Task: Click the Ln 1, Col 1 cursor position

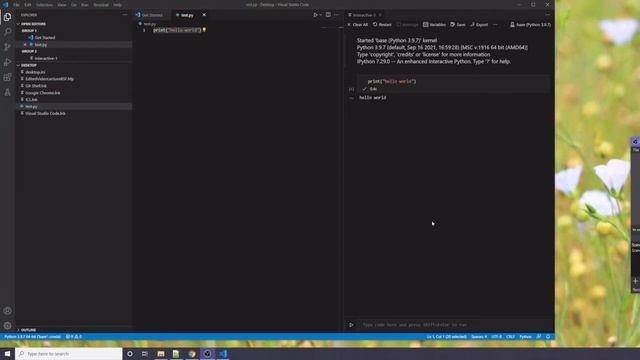Action: click(x=447, y=337)
